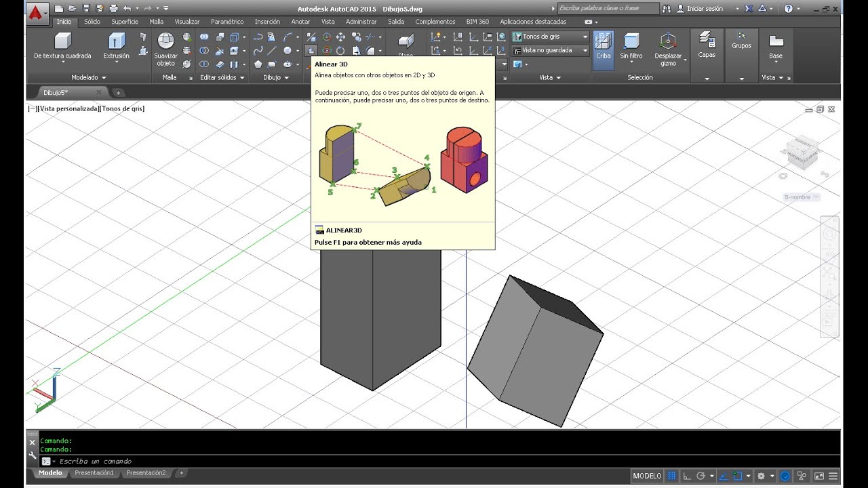Click the Open file icon in quick access toolbar
Viewport: 868px width, 488px height.
pos(73,9)
